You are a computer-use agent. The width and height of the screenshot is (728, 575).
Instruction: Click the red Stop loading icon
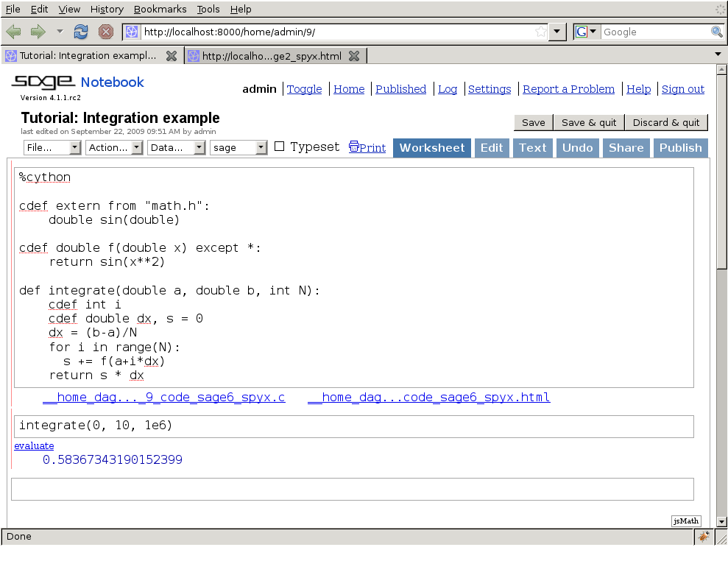point(105,32)
